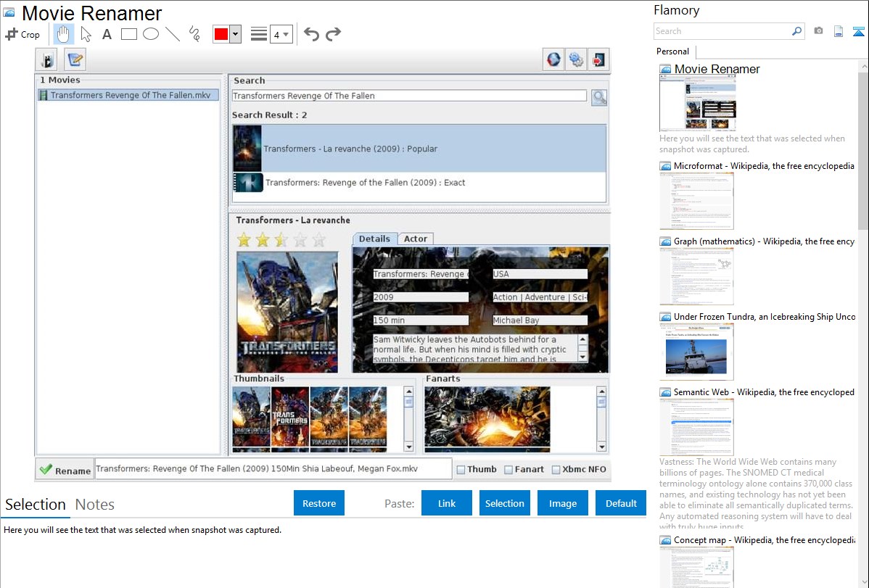Click Flamory search magnifier icon
The width and height of the screenshot is (869, 588).
pyautogui.click(x=796, y=31)
